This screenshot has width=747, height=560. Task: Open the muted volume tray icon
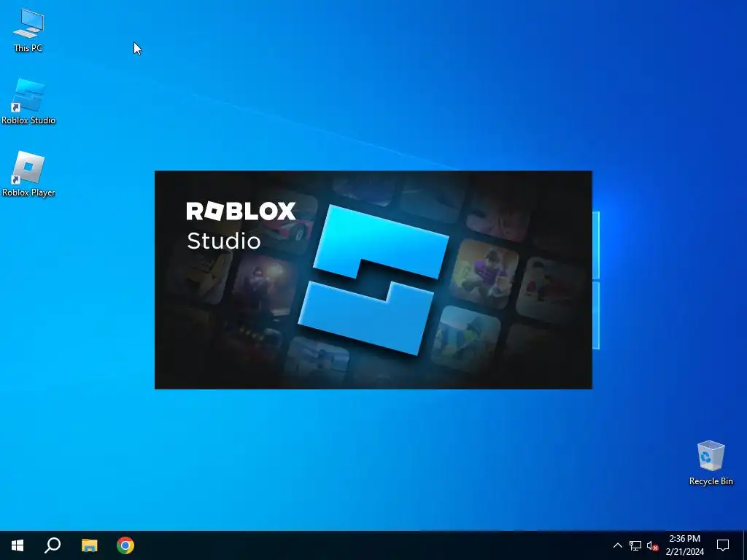point(652,545)
